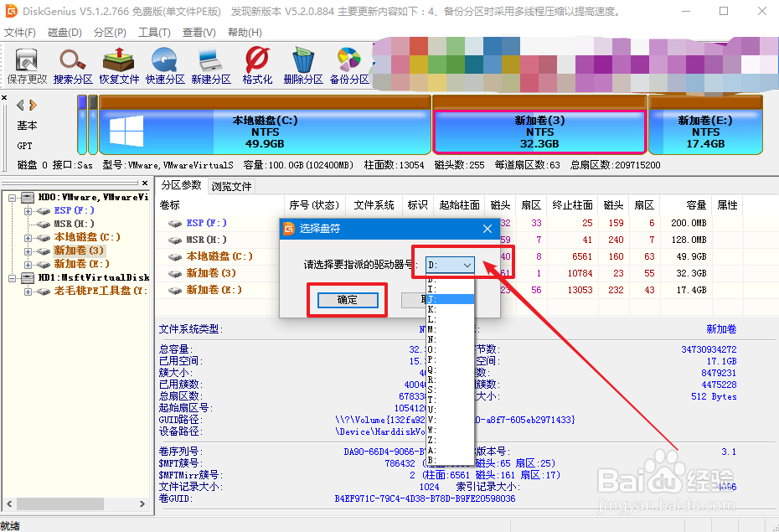The height and width of the screenshot is (532, 779).
Task: Select 新加卷 (E:) row in partition table
Action: [x=214, y=290]
